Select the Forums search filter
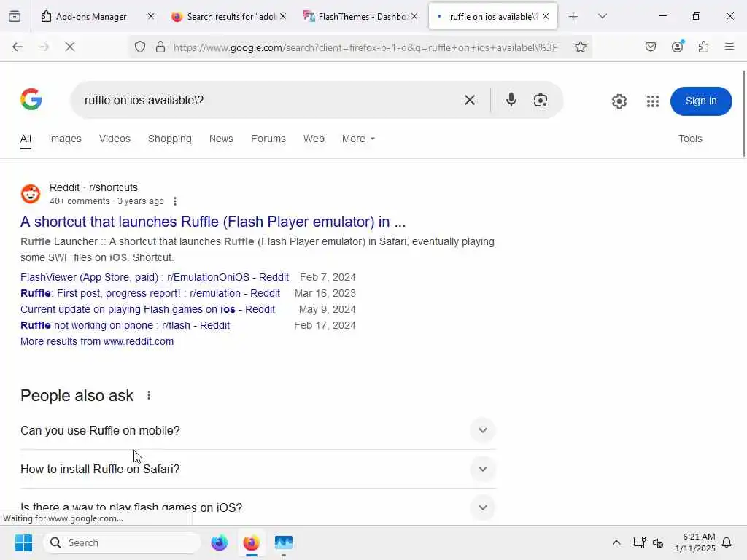The width and height of the screenshot is (747, 560). 268,139
